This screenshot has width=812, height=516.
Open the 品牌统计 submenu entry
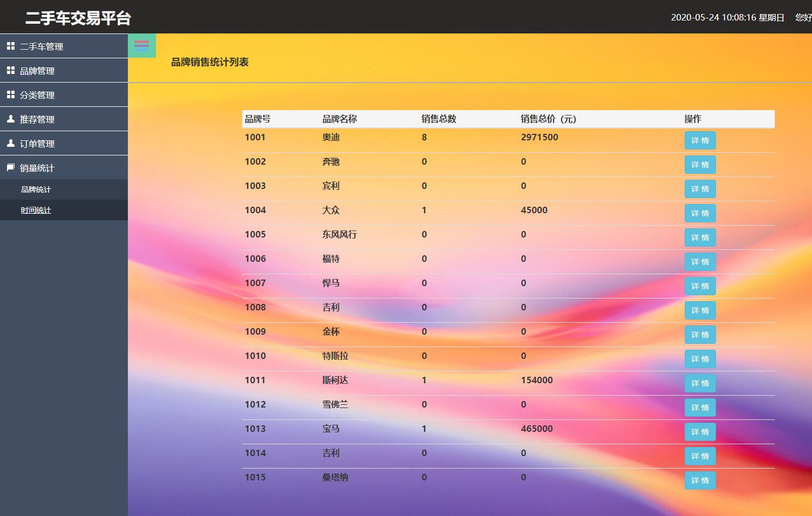[36, 189]
